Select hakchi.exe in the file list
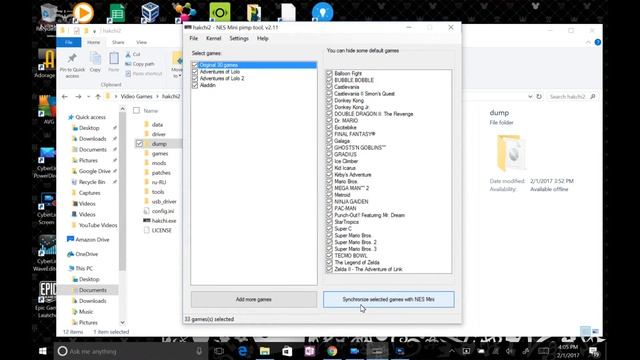 click(x=164, y=221)
